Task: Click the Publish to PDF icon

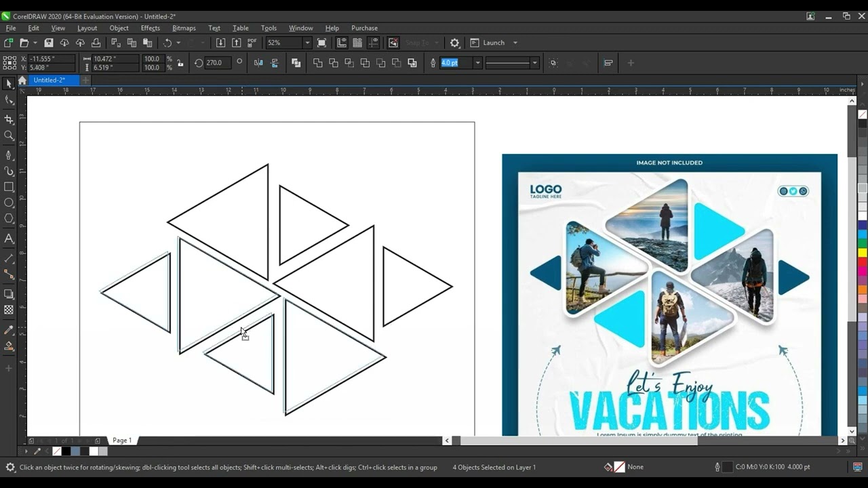Action: click(252, 43)
